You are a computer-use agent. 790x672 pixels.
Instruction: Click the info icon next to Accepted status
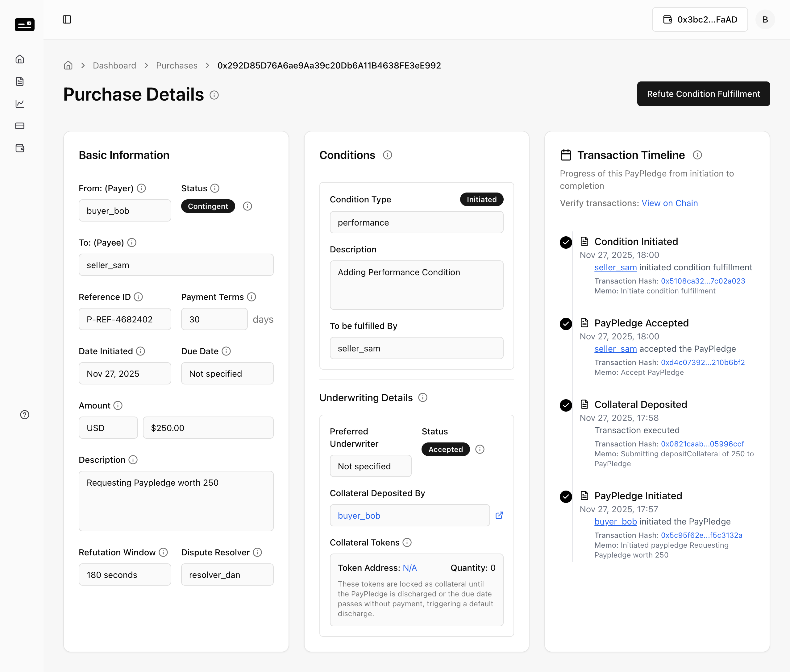tap(480, 450)
